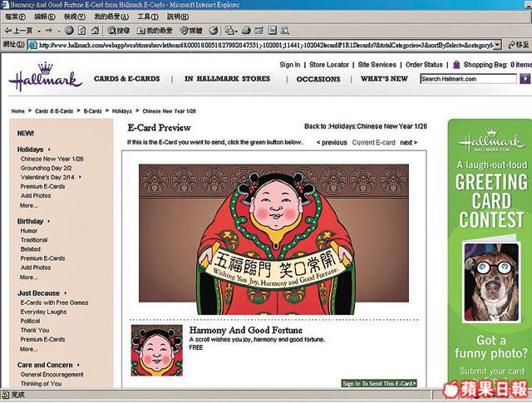Open the Favorites toolbar button
The width and height of the screenshot is (532, 403).
coord(155,31)
